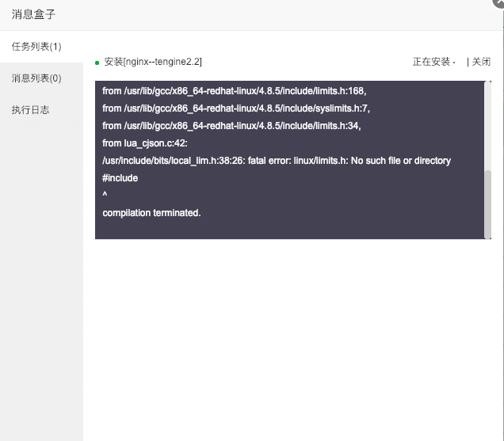Click the limits.h:34 log line
The height and width of the screenshot is (441, 504).
[231, 126]
